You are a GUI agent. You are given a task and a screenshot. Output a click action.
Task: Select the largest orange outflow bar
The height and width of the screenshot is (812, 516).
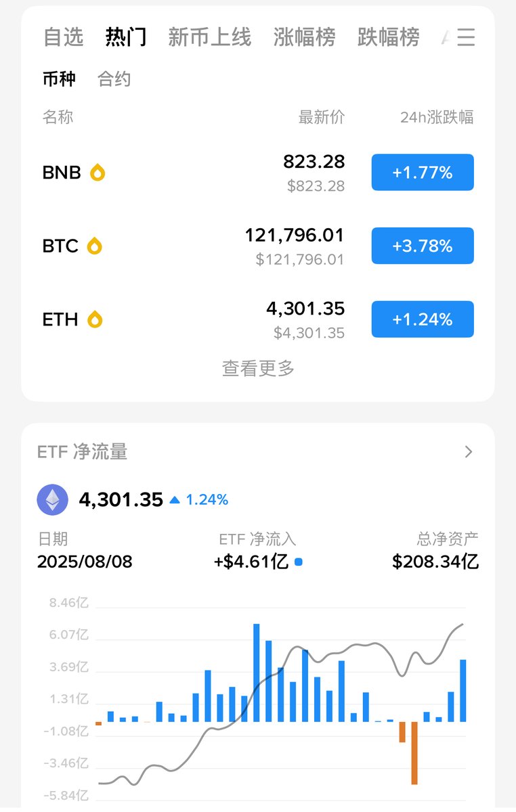pyautogui.click(x=414, y=752)
